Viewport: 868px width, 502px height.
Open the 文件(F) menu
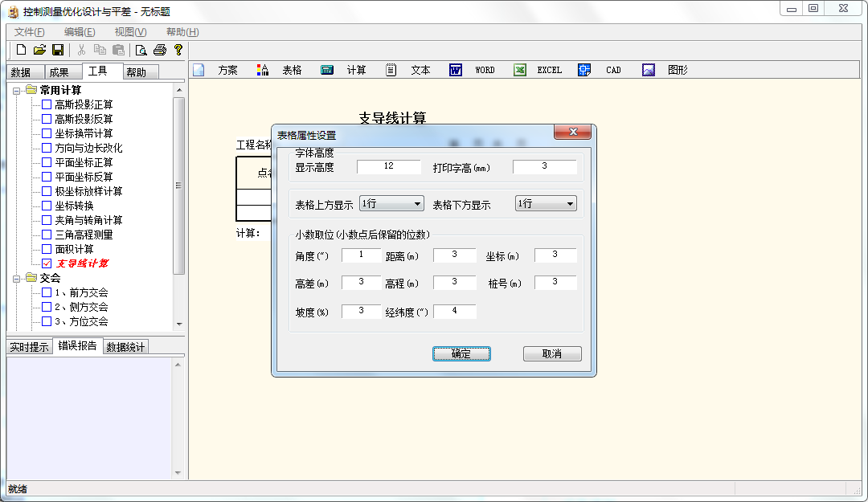click(29, 32)
